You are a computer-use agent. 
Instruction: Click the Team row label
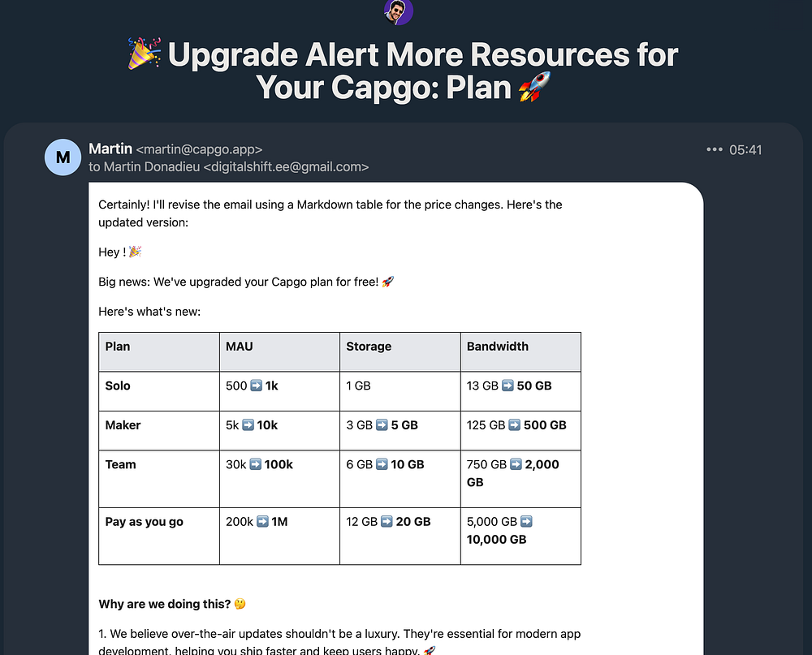point(121,464)
